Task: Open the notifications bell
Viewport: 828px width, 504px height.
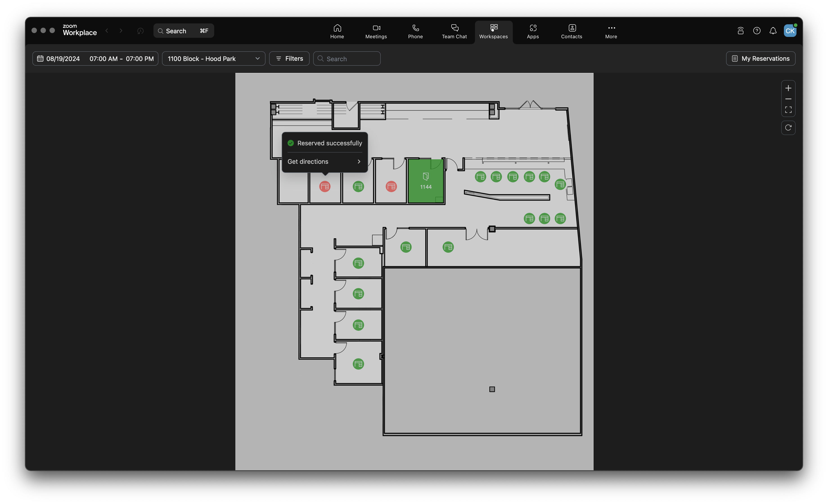Action: [773, 31]
